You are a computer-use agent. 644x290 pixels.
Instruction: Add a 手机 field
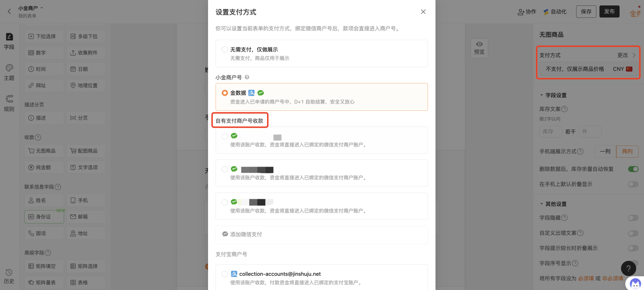coord(86,201)
